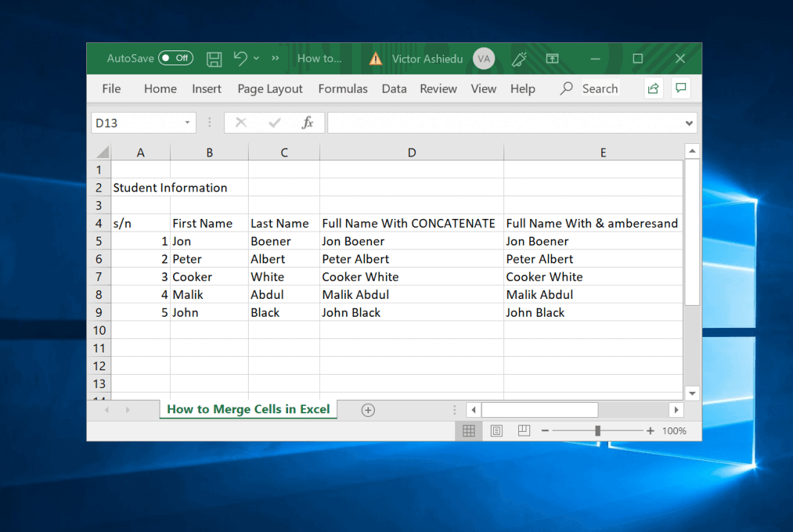Open the Comments panel icon
The width and height of the screenshot is (793, 532).
pyautogui.click(x=681, y=88)
